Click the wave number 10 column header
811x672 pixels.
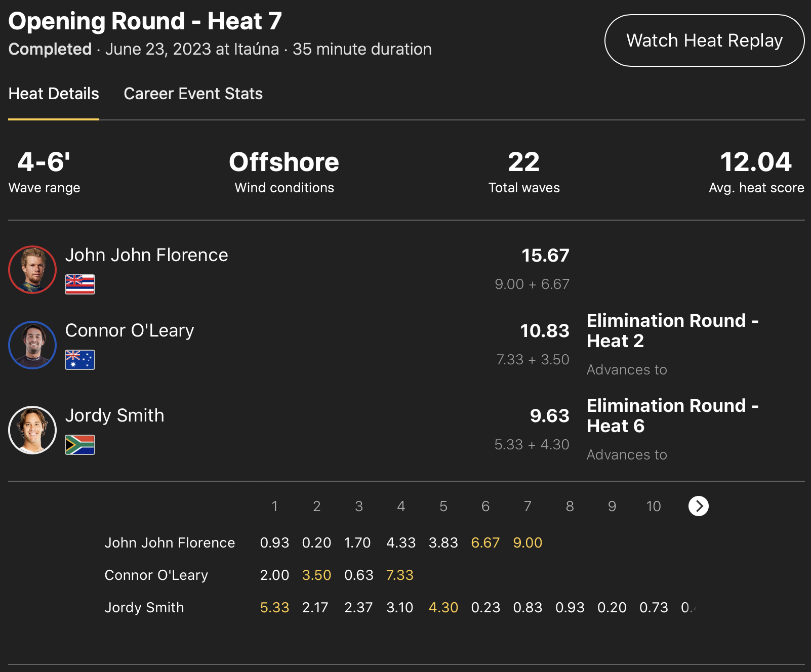point(653,506)
